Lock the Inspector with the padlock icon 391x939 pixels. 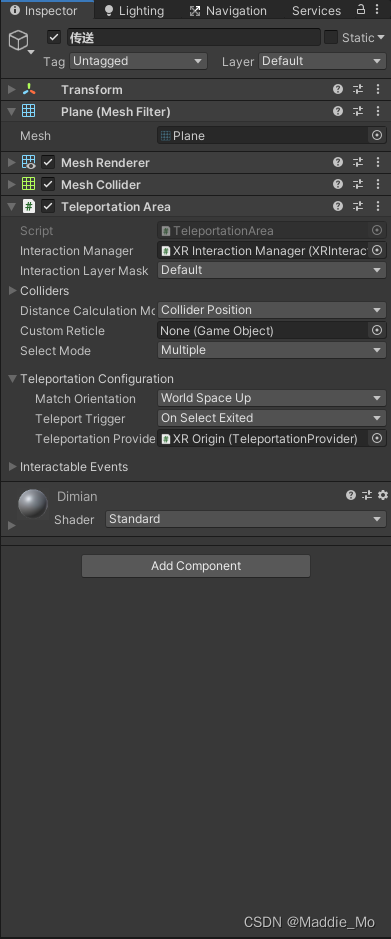point(361,9)
